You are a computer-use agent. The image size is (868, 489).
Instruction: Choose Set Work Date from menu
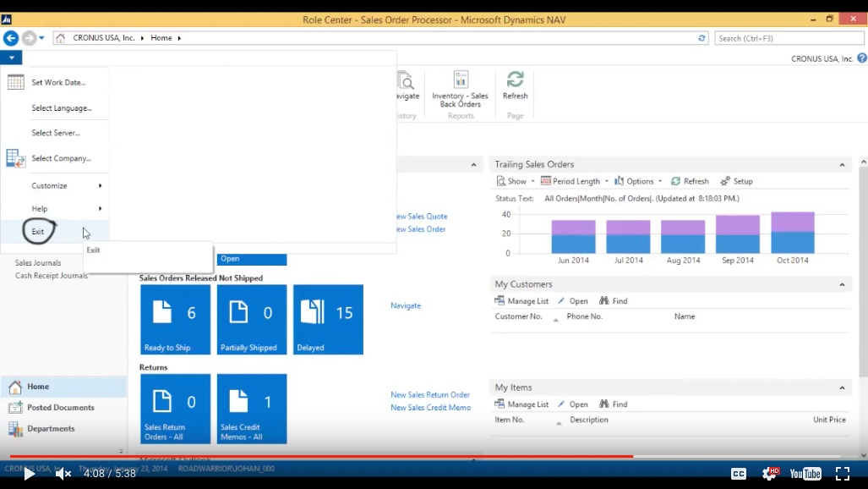[58, 82]
